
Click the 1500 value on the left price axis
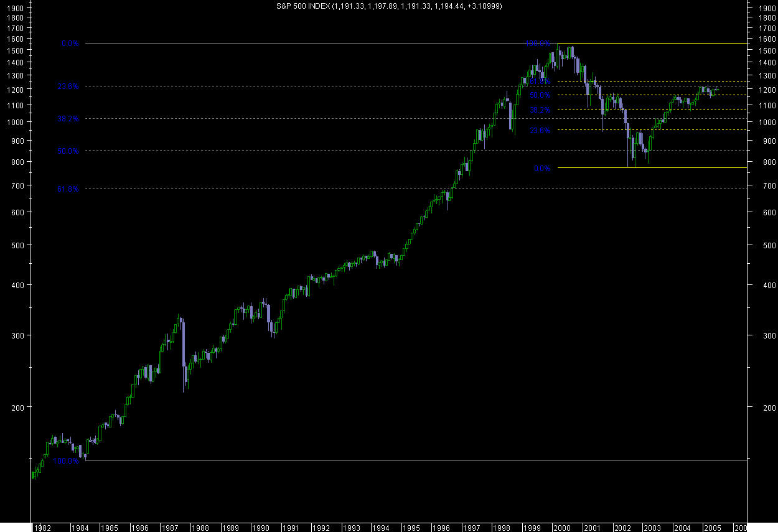pyautogui.click(x=16, y=50)
